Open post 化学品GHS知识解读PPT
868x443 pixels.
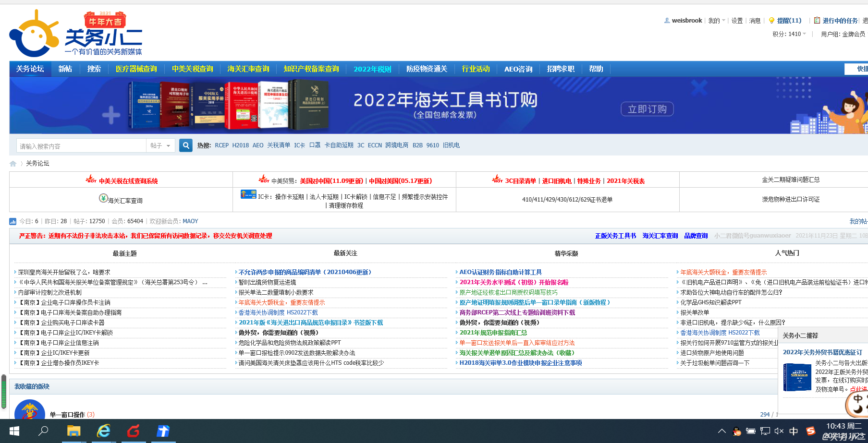coord(711,302)
